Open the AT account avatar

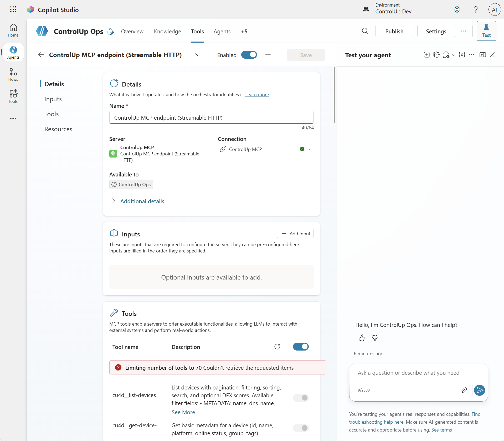pos(495,9)
